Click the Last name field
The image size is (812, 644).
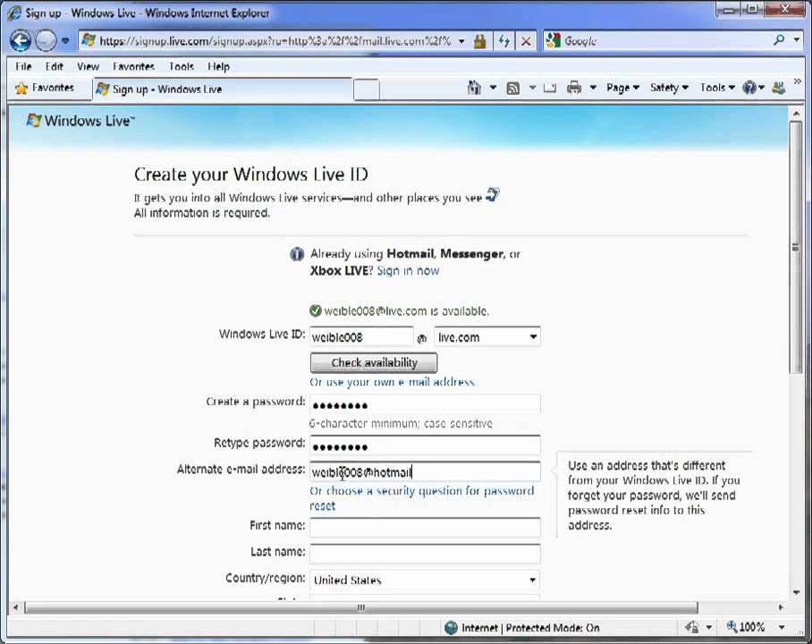coord(425,554)
